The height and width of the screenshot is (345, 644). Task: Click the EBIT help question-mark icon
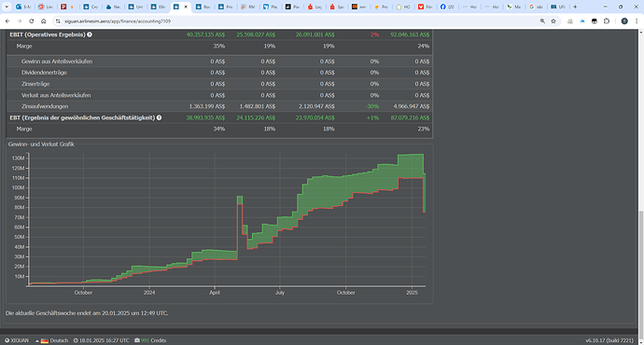(x=90, y=34)
